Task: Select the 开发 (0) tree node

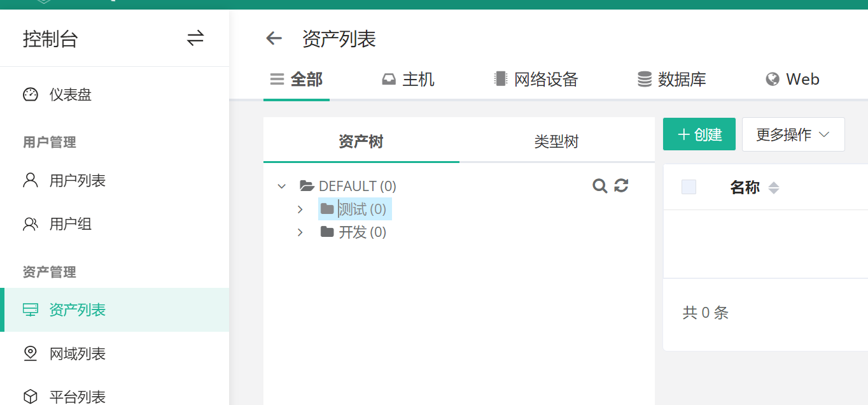Action: point(362,232)
